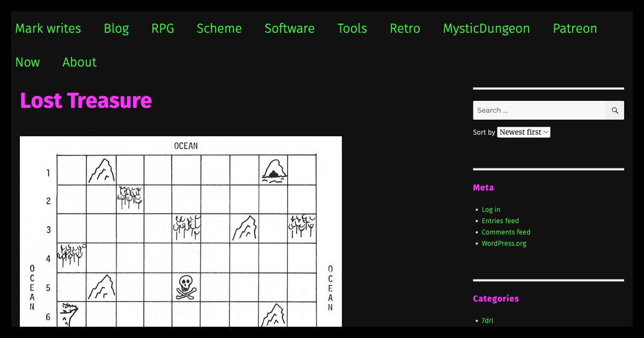Open the 7drl category link
This screenshot has height=338, width=644.
[487, 320]
